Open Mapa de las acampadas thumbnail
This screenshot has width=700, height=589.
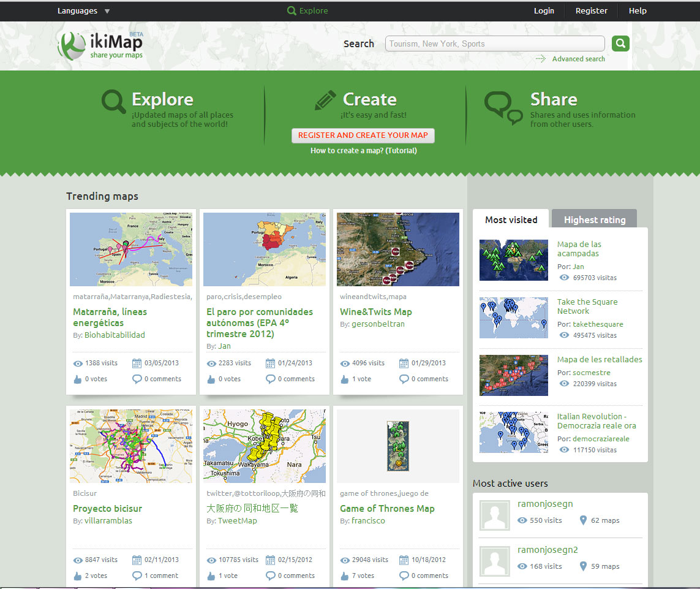[x=513, y=260]
